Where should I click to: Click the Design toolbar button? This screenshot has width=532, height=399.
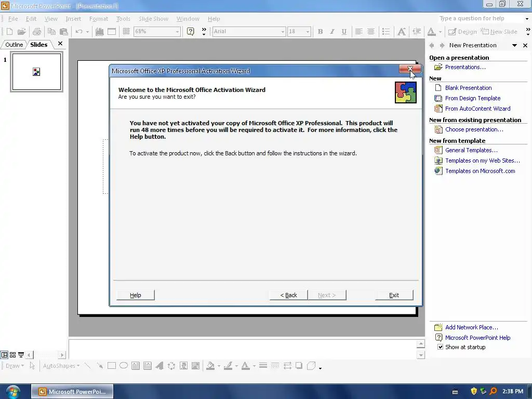pyautogui.click(x=462, y=32)
